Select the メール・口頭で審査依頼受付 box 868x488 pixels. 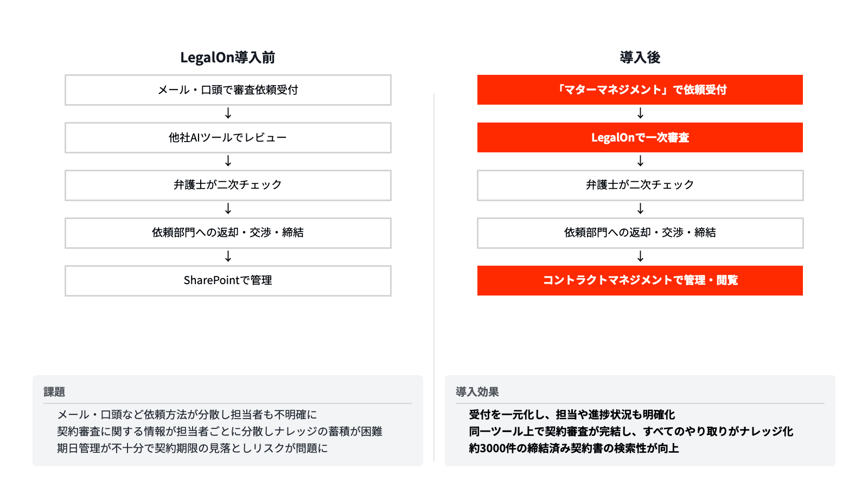click(228, 90)
